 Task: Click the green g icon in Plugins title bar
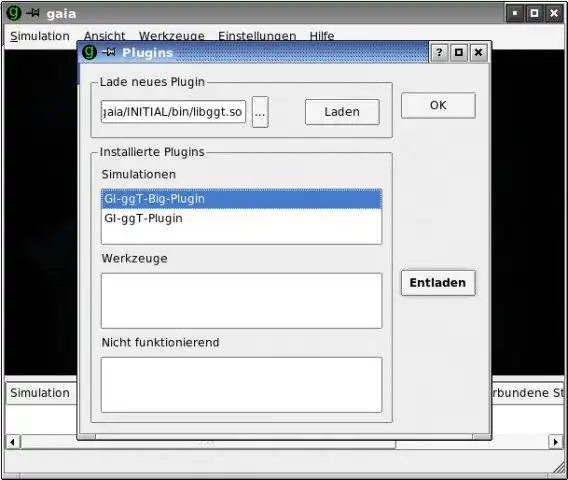tap(89, 53)
